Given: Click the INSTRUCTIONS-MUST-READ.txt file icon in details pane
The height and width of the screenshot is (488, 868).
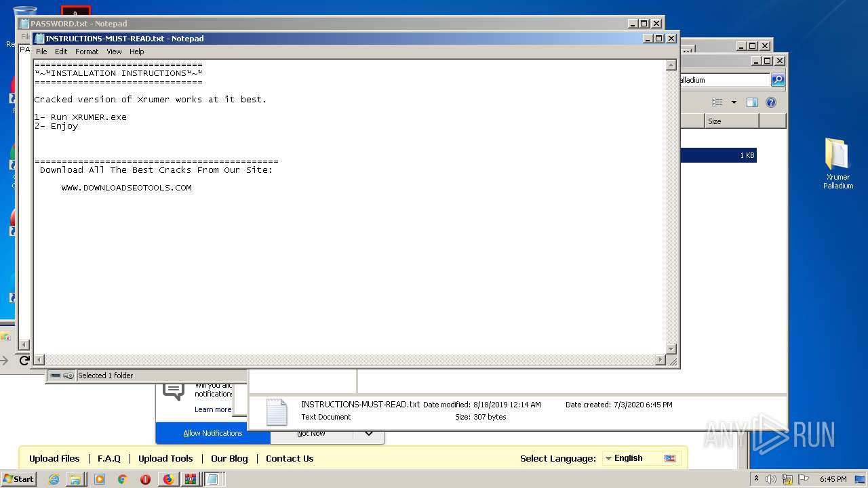Looking at the screenshot, I should (x=277, y=411).
